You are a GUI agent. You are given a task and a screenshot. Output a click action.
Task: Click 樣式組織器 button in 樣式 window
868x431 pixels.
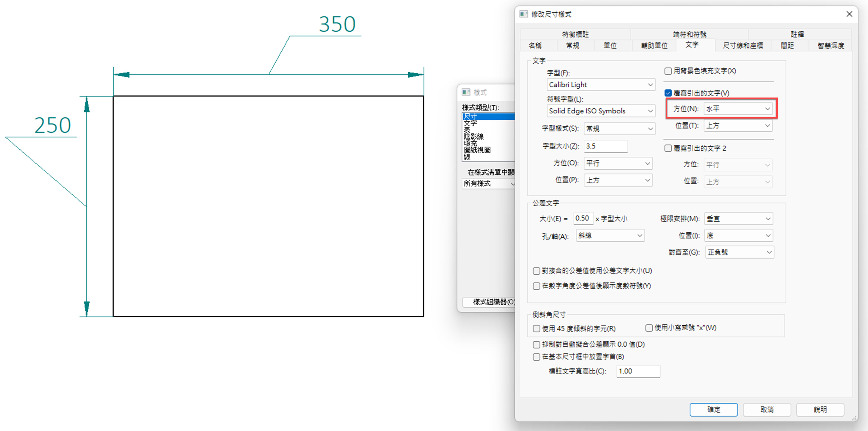[x=489, y=302]
